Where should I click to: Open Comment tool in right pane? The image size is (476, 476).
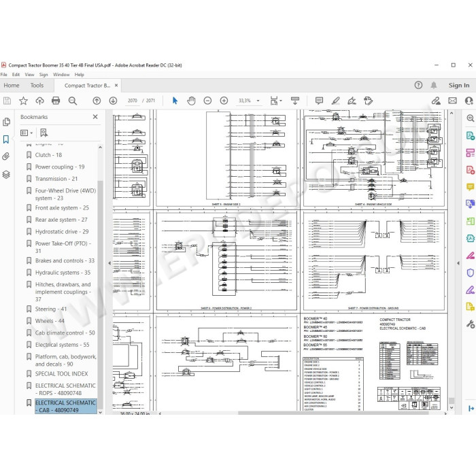471,187
